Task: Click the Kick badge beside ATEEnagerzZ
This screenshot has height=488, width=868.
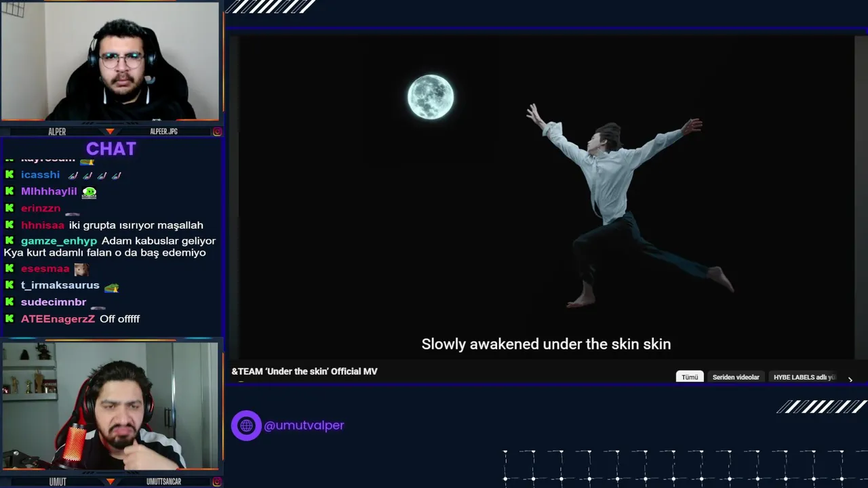Action: pos(9,319)
